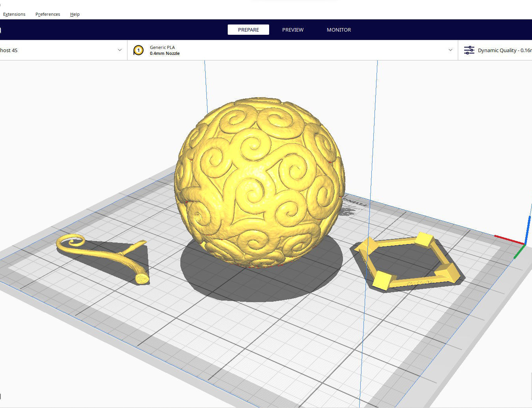Select the large swirled sphere model
This screenshot has width=532, height=408.
coord(260,182)
